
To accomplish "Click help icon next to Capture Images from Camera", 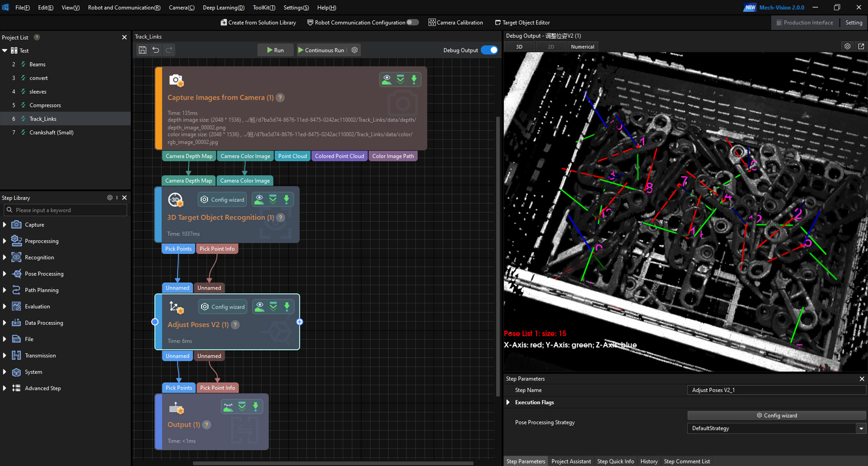I will click(280, 98).
